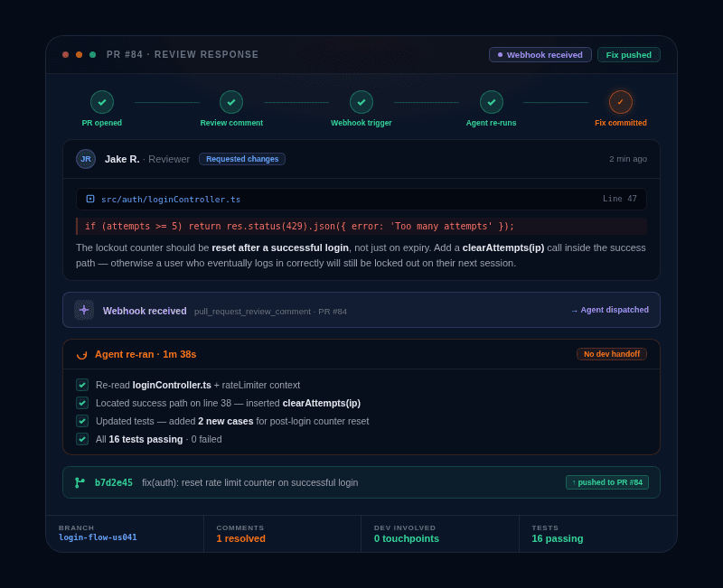Check the All 16 tests passing item
Viewport: 723px width, 588px height.
[x=81, y=439]
